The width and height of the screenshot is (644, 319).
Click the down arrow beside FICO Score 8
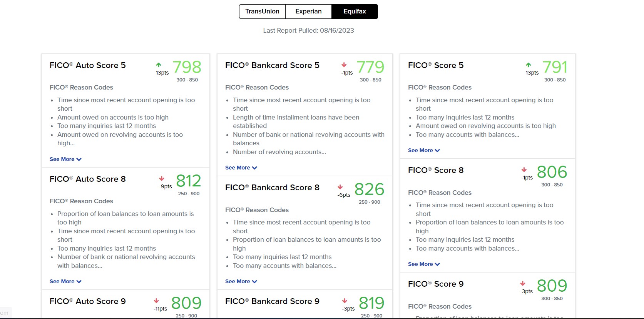[x=524, y=170]
